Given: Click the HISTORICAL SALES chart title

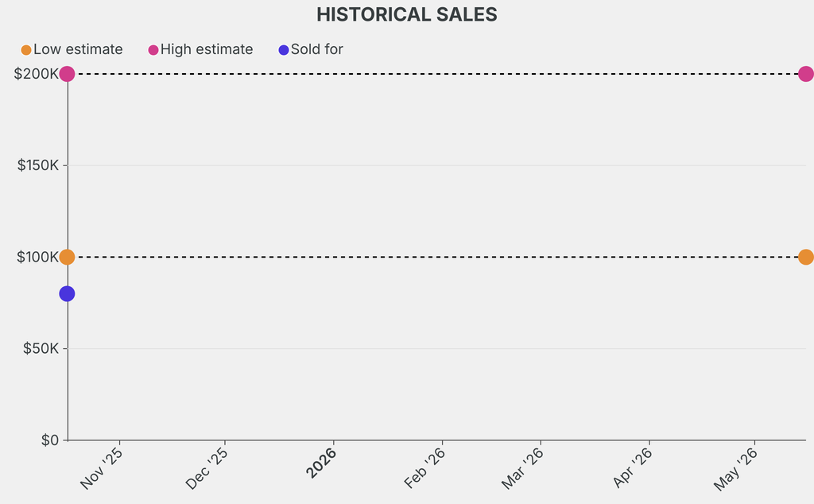Looking at the screenshot, I should [407, 14].
